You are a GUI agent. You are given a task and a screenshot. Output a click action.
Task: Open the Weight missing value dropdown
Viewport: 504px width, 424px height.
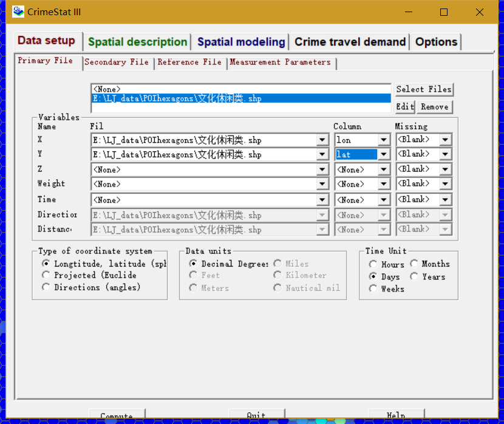[445, 184]
